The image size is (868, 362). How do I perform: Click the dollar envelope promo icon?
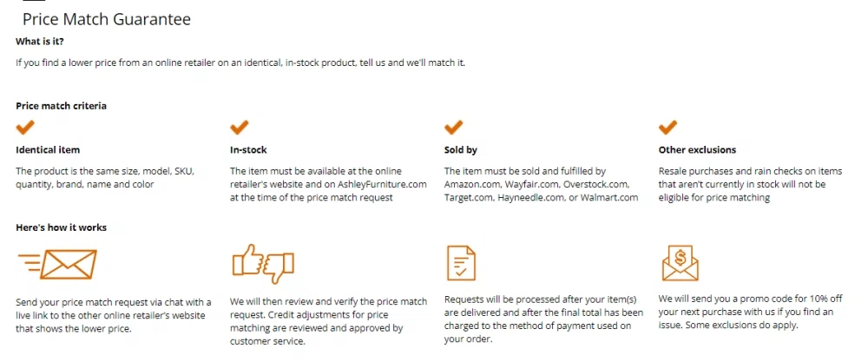point(680,263)
